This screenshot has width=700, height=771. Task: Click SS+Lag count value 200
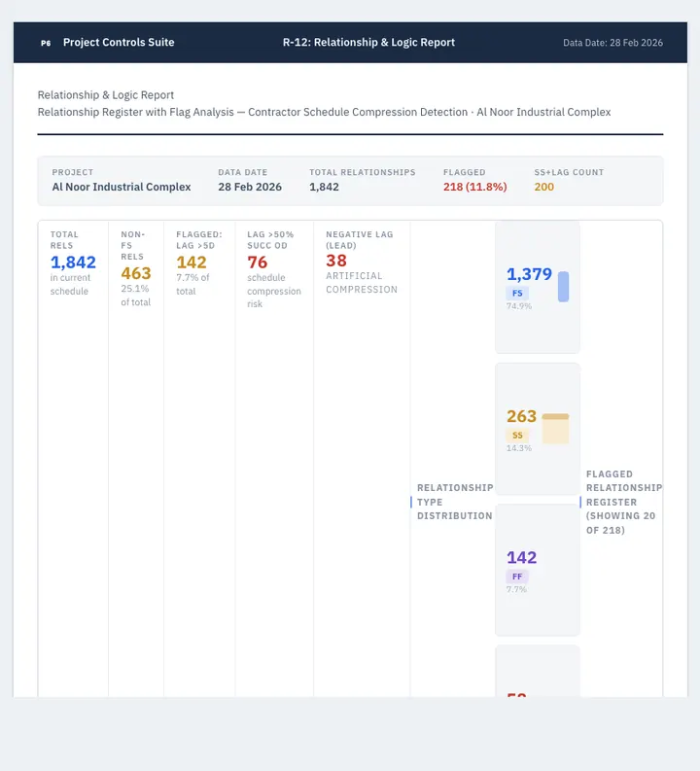(543, 187)
